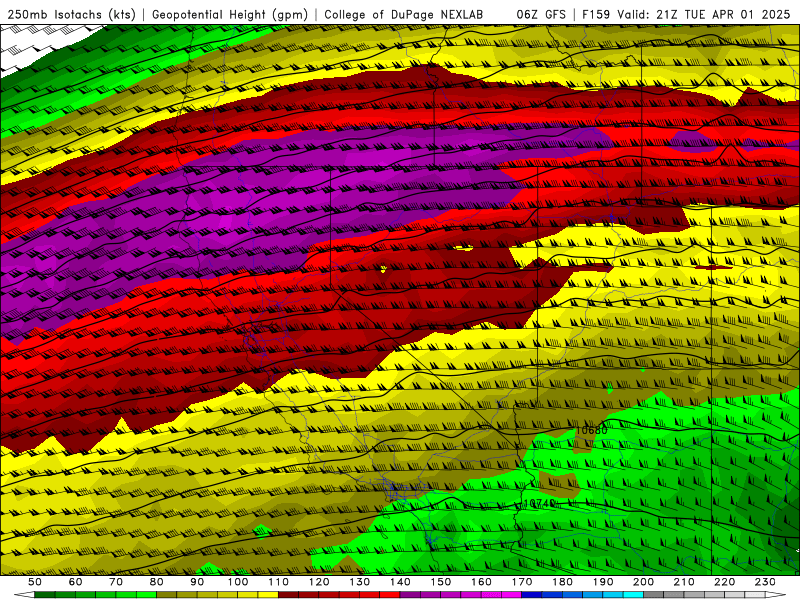
Task: Click the 'Geopotential Height (gpm)' header label
Action: (x=230, y=15)
